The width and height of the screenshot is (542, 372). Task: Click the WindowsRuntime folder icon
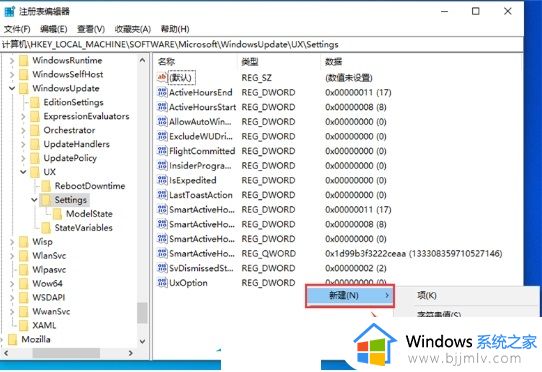(24, 61)
